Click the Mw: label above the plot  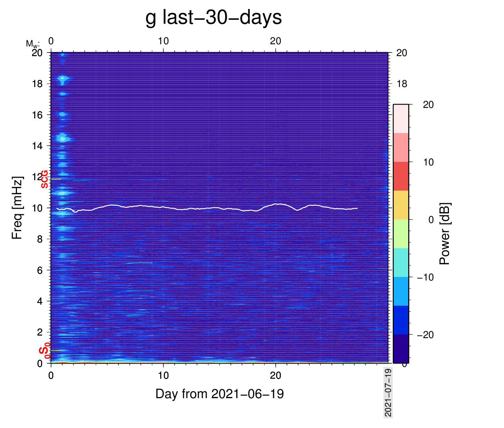point(32,44)
